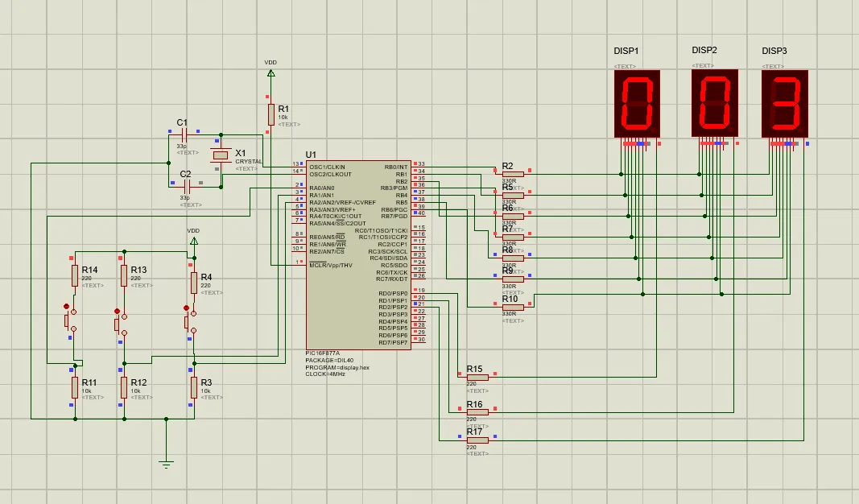Click resistor R1 pull-up on MCLR
The height and width of the screenshot is (504, 859).
[x=271, y=114]
